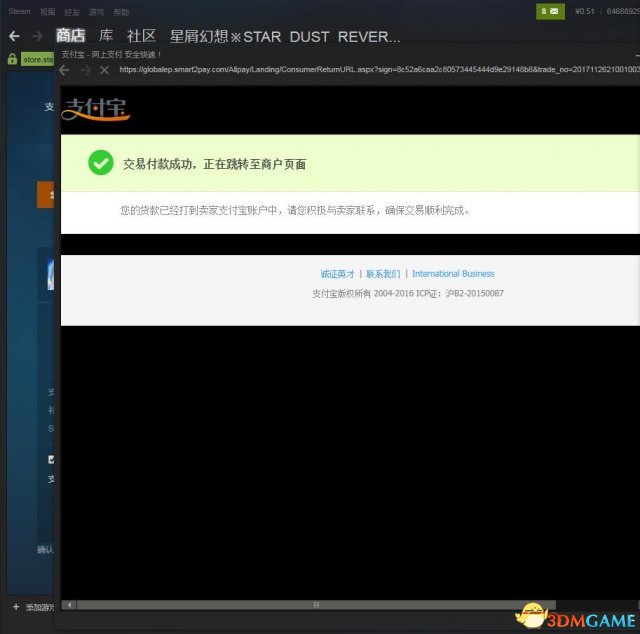
Task: Click the account number 64688929
Action: pyautogui.click(x=623, y=11)
